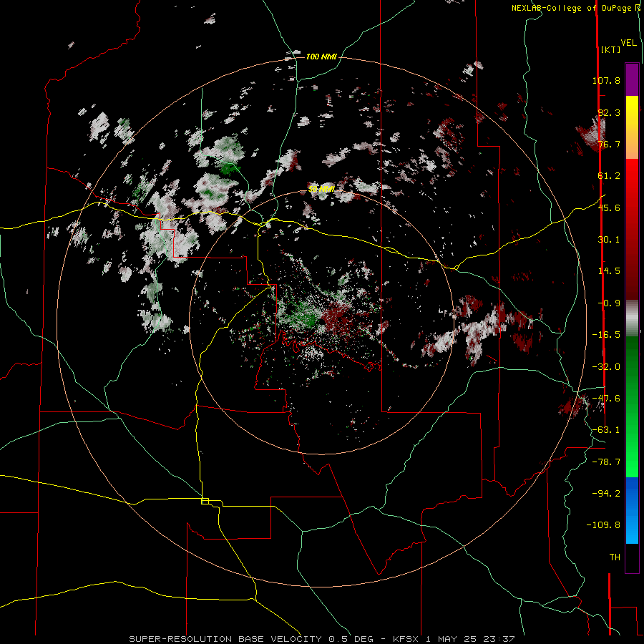Select the -109.8 scale label
The image size is (644, 644).
click(x=603, y=525)
